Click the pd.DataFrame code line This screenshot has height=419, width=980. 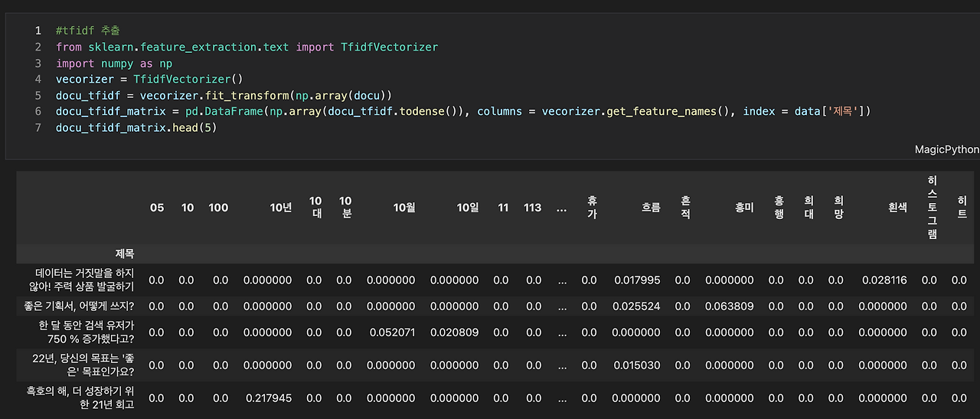pyautogui.click(x=463, y=111)
